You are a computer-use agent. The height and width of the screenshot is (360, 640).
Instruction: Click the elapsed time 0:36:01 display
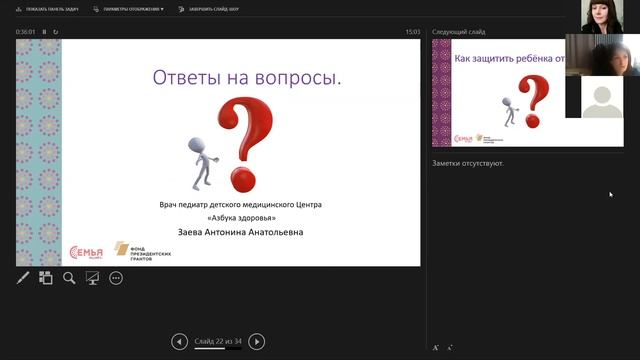(x=25, y=32)
